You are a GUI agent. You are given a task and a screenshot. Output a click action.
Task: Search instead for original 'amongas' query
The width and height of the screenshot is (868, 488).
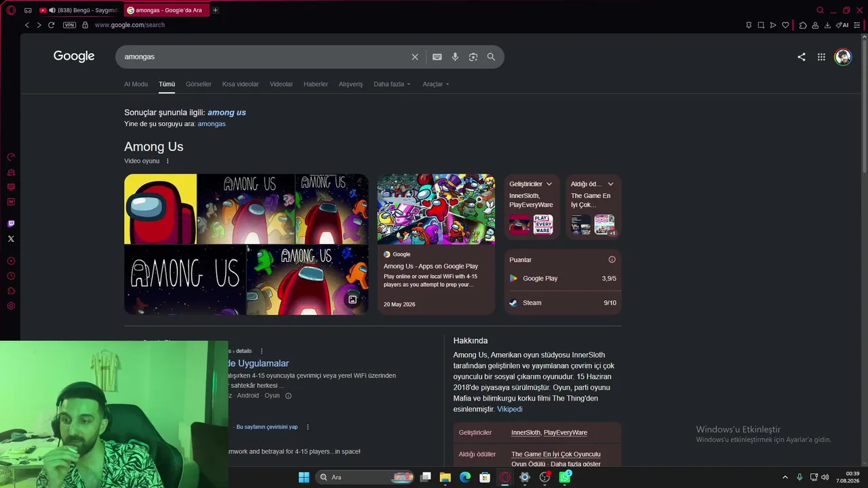212,124
